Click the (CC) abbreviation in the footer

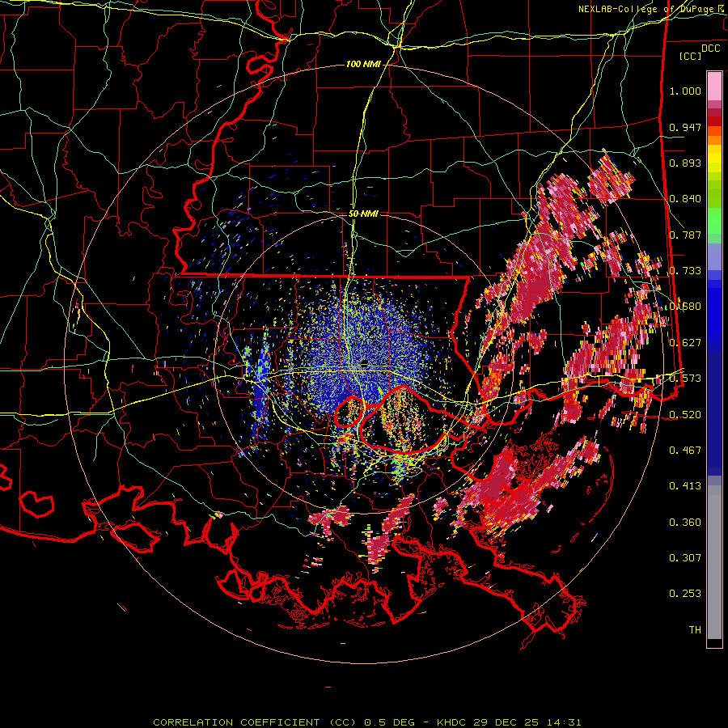(342, 722)
